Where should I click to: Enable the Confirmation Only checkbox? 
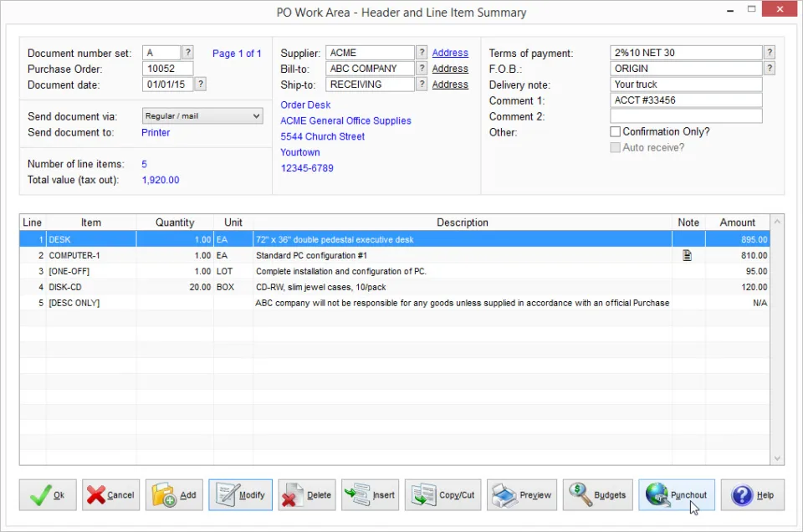(x=616, y=131)
